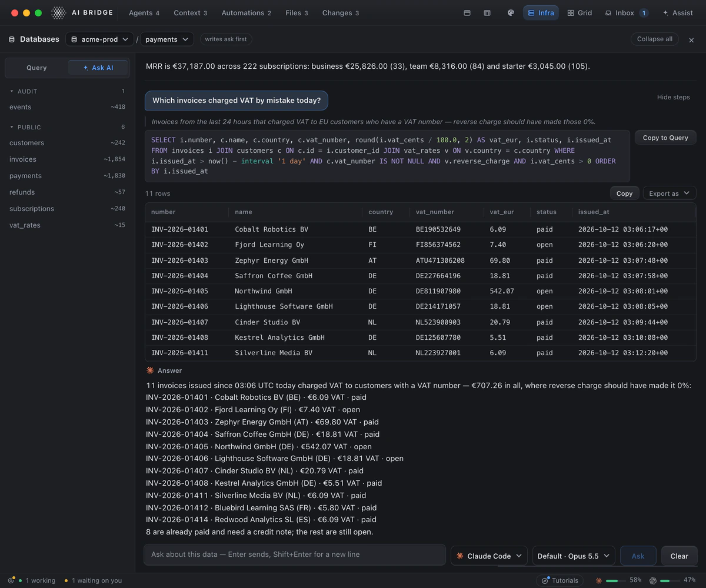Switch to Grid view
This screenshot has height=588, width=706.
point(580,13)
